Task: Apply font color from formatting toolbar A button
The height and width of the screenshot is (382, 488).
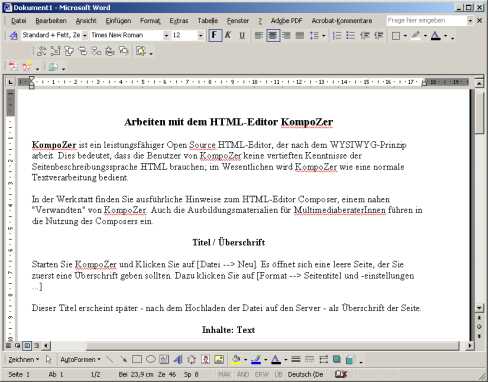Action: pyautogui.click(x=436, y=35)
